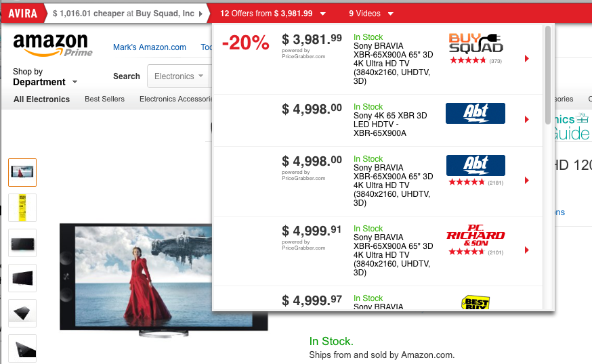Screen dimensions: 592x364
Task: Click the $4,999.97 price
Action: coord(312,300)
